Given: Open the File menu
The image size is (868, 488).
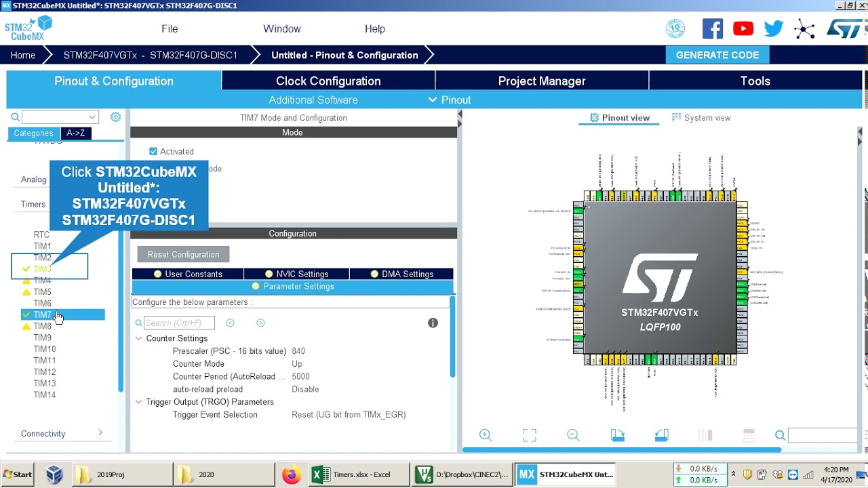Looking at the screenshot, I should point(170,28).
